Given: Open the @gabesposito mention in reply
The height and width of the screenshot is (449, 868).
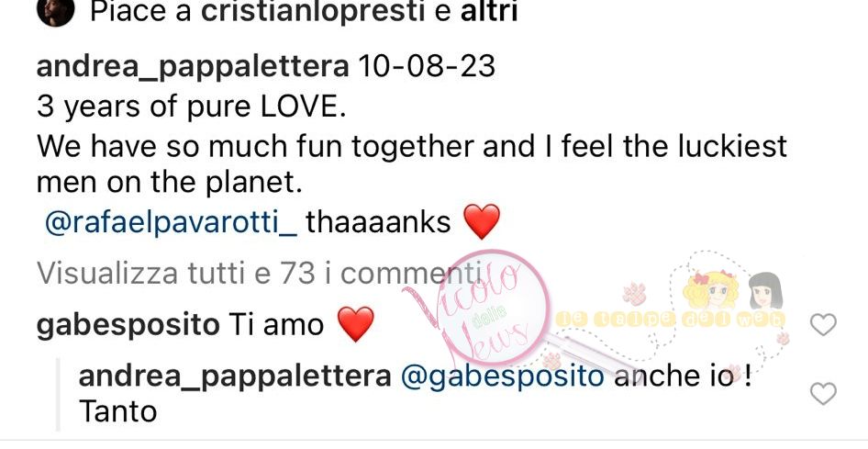Looking at the screenshot, I should tap(503, 377).
